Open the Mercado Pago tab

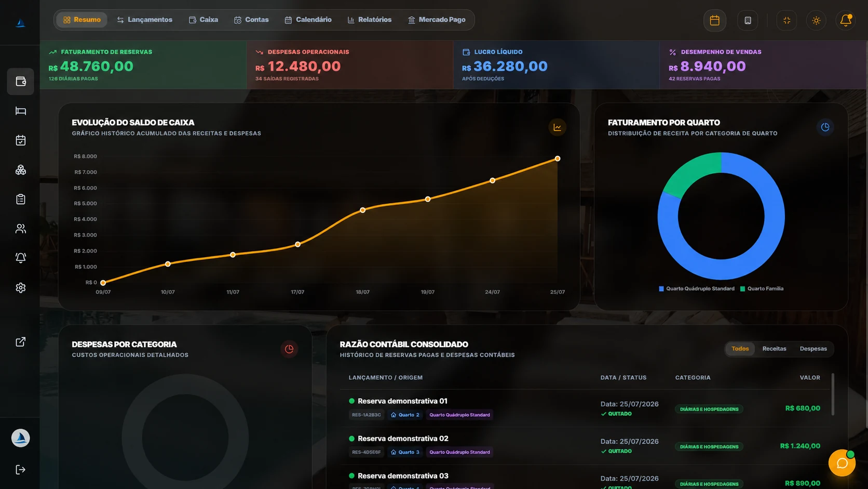(437, 20)
